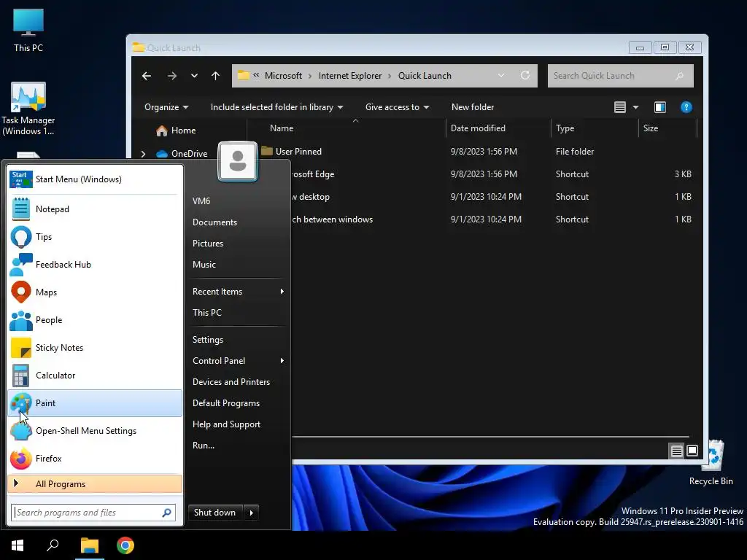This screenshot has height=560, width=747.
Task: Open Include selected folder in library dropdown
Action: 276,107
